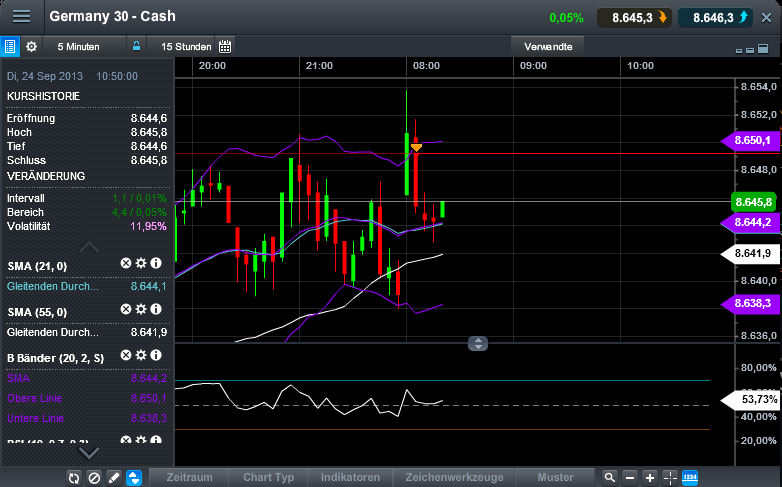
Task: Click the 0,05% change value
Action: tap(566, 18)
